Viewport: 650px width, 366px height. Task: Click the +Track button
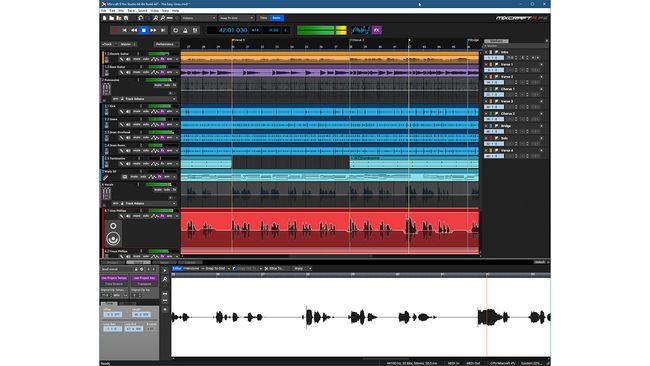(x=108, y=44)
